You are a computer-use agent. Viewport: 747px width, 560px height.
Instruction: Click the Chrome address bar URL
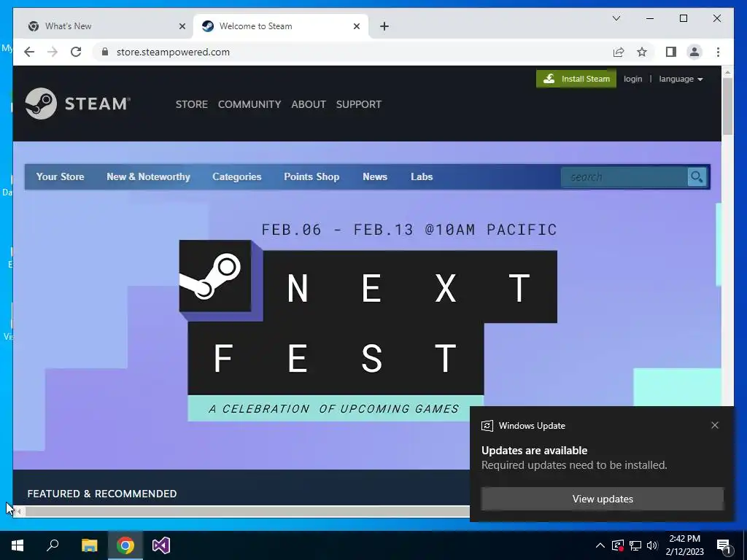[173, 52]
